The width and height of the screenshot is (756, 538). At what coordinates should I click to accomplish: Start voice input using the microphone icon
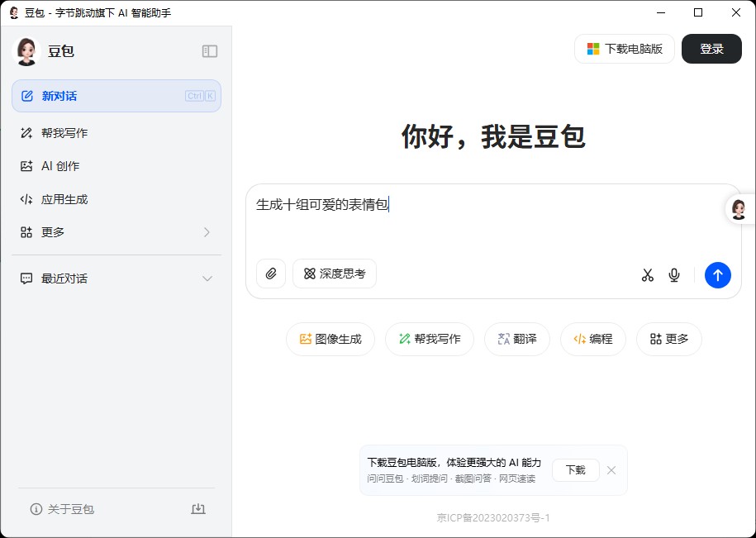tap(673, 274)
